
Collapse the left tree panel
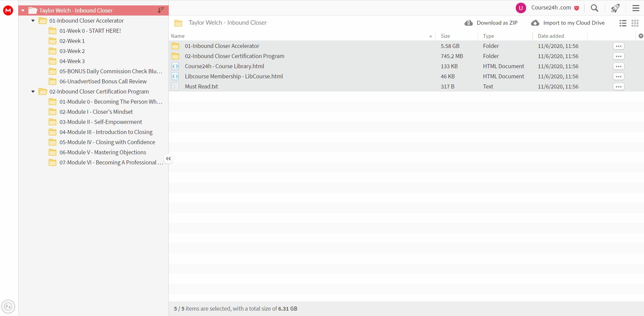168,159
